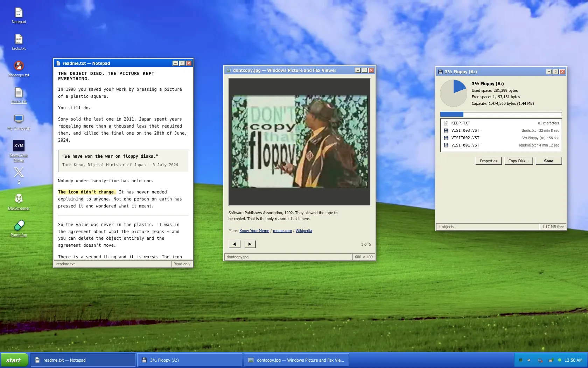Screen dimensions: 588x368
Task: Click the floppy disk usage bar
Action: click(x=501, y=114)
